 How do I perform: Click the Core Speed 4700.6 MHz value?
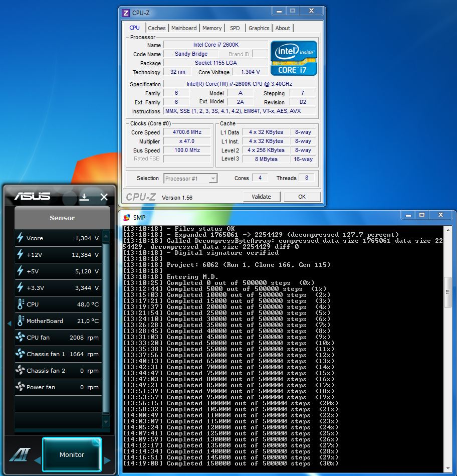click(187, 132)
